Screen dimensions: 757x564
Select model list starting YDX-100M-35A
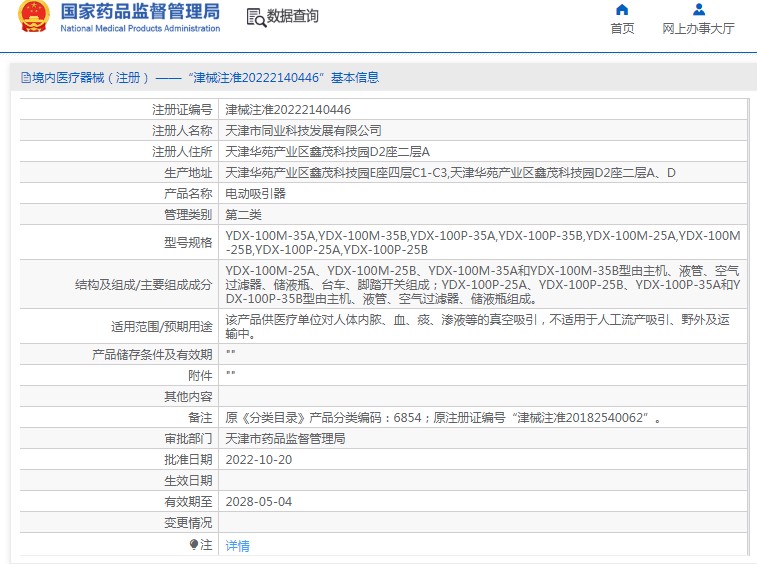click(x=483, y=242)
